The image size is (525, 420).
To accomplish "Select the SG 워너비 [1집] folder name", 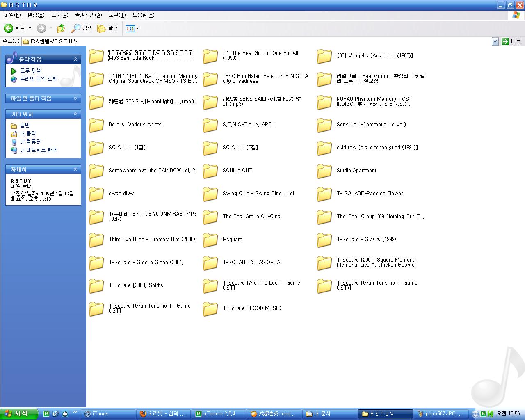I will coord(127,148).
